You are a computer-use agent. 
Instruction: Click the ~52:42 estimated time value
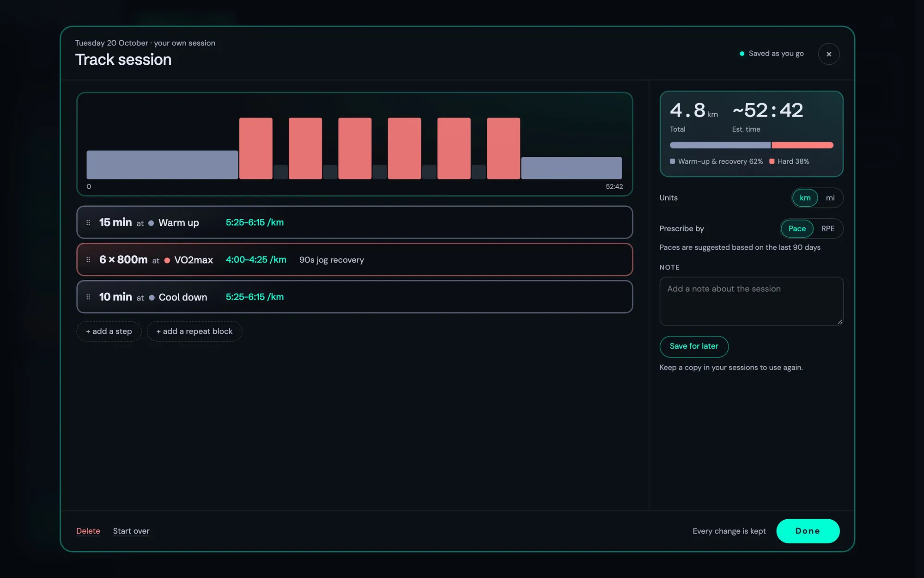pos(768,111)
